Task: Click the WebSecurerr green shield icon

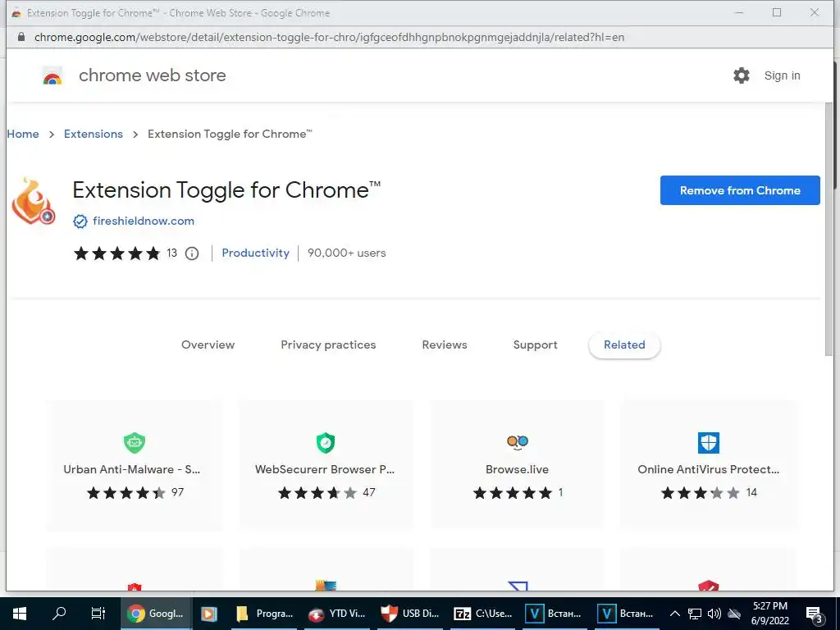Action: click(326, 442)
